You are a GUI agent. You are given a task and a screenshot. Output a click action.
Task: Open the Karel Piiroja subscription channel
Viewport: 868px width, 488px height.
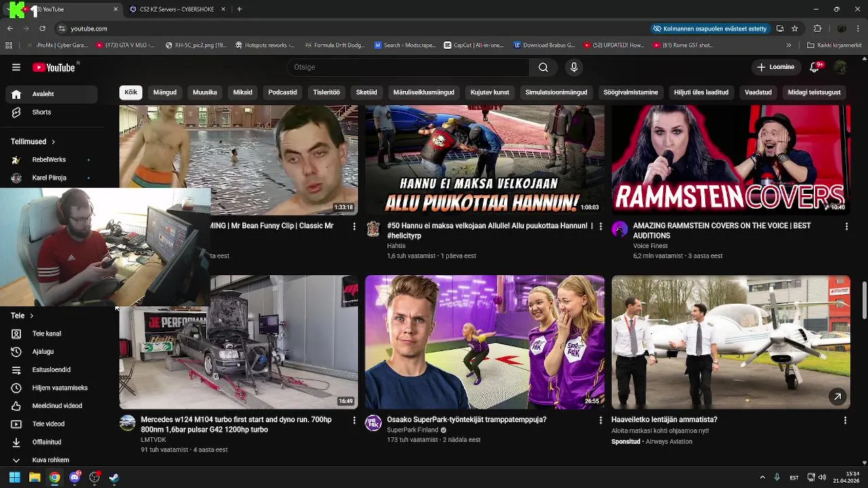[x=49, y=178]
